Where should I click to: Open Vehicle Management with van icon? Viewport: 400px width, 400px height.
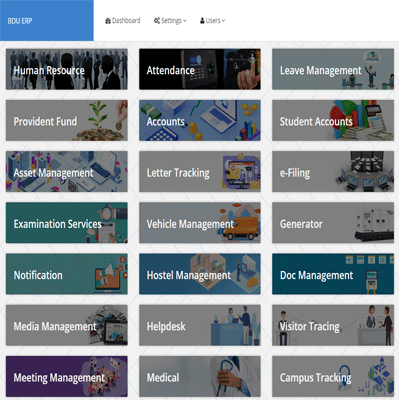tap(200, 223)
